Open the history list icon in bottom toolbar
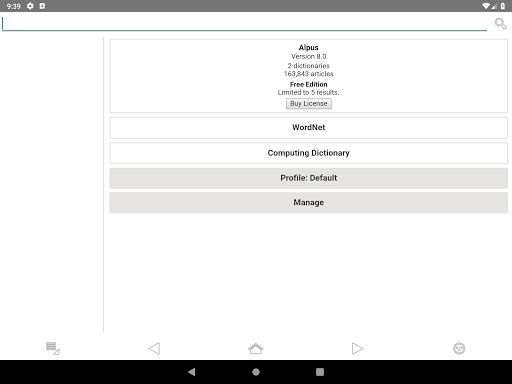The height and width of the screenshot is (384, 512). (x=52, y=348)
